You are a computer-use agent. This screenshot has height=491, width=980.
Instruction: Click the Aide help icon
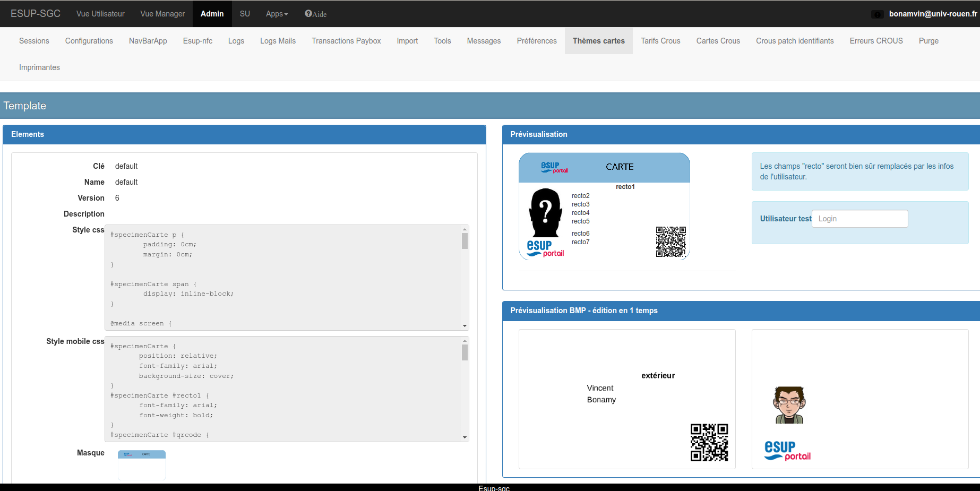point(308,14)
